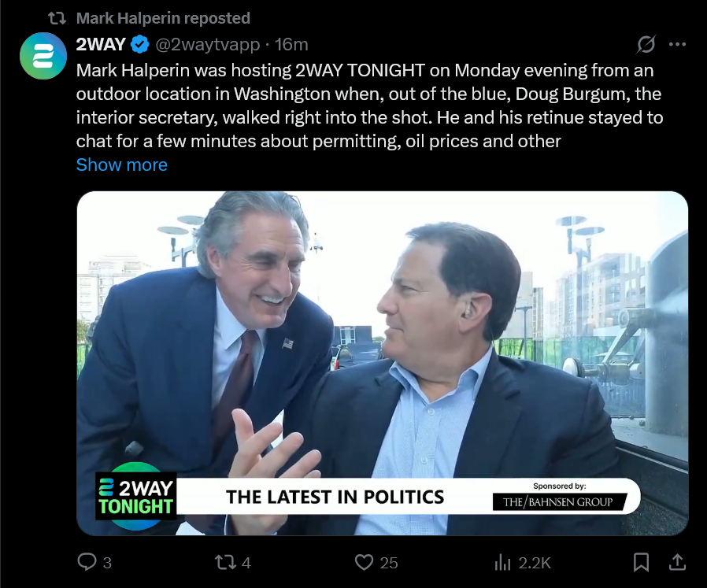Screen dimensions: 707x588
Task: Click the 16m timestamp
Action: pyautogui.click(x=291, y=44)
